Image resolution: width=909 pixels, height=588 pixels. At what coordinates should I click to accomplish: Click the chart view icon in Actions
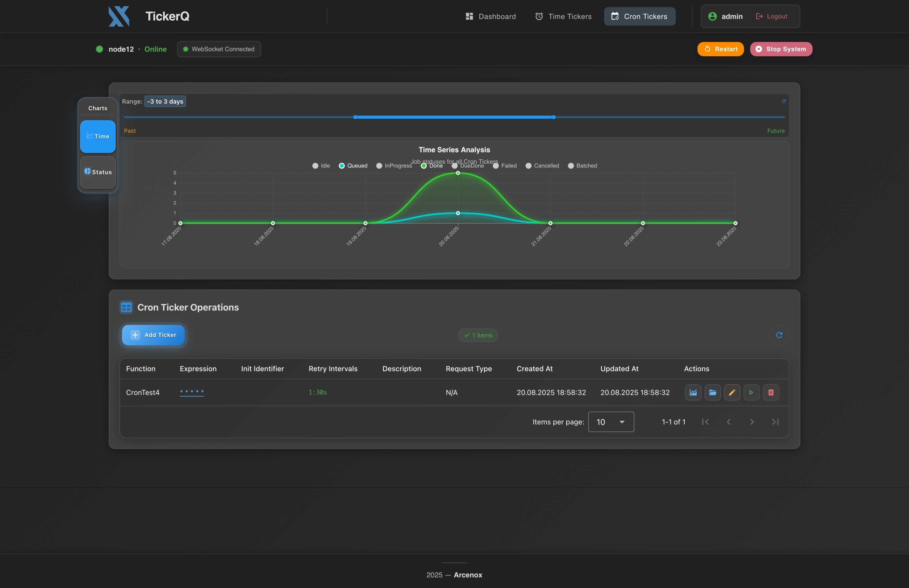pos(693,392)
